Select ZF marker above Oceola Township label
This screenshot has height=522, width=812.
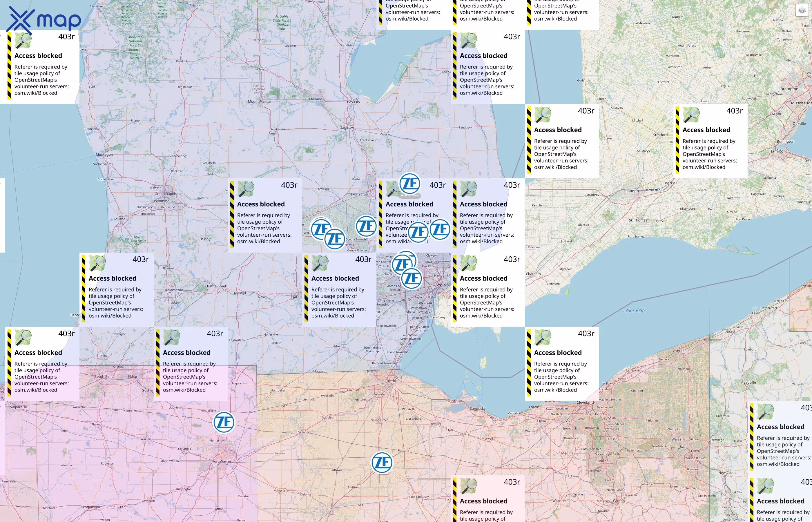(x=366, y=226)
